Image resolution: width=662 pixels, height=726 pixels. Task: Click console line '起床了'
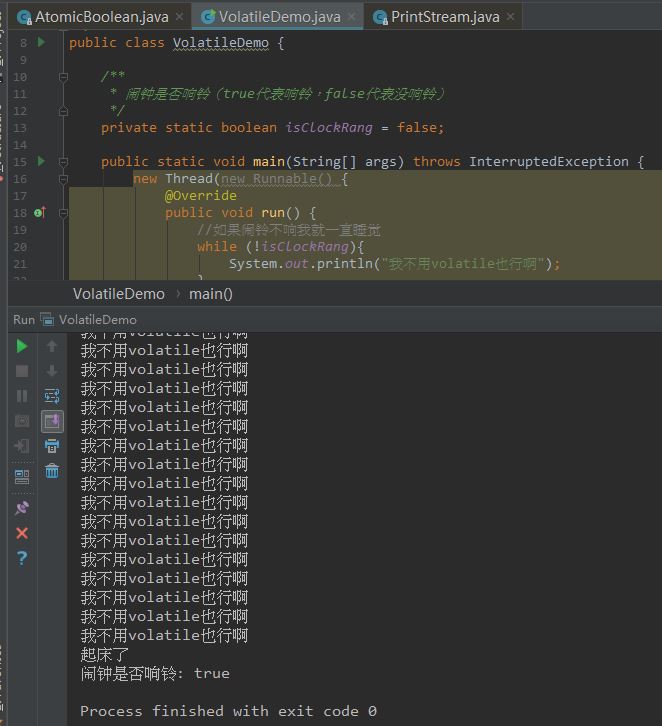point(105,654)
